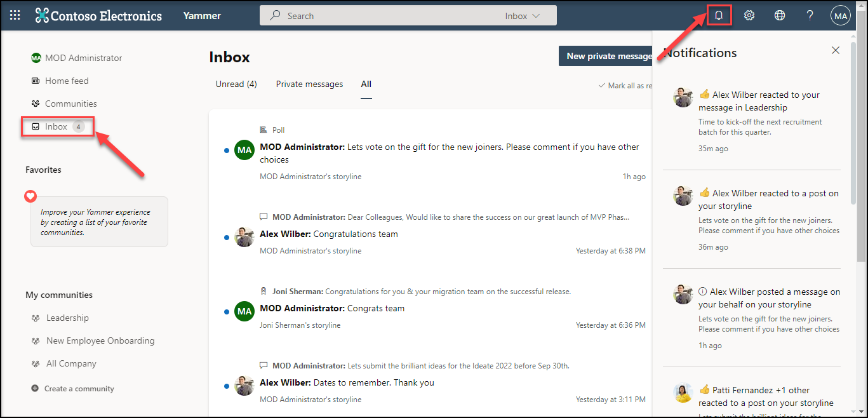Close the Notifications panel
Screen dimensions: 868x418
click(x=836, y=50)
